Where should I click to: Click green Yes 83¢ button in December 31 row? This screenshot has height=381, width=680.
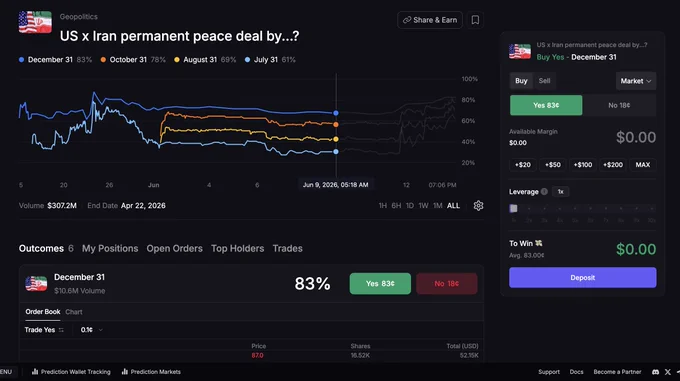(380, 283)
